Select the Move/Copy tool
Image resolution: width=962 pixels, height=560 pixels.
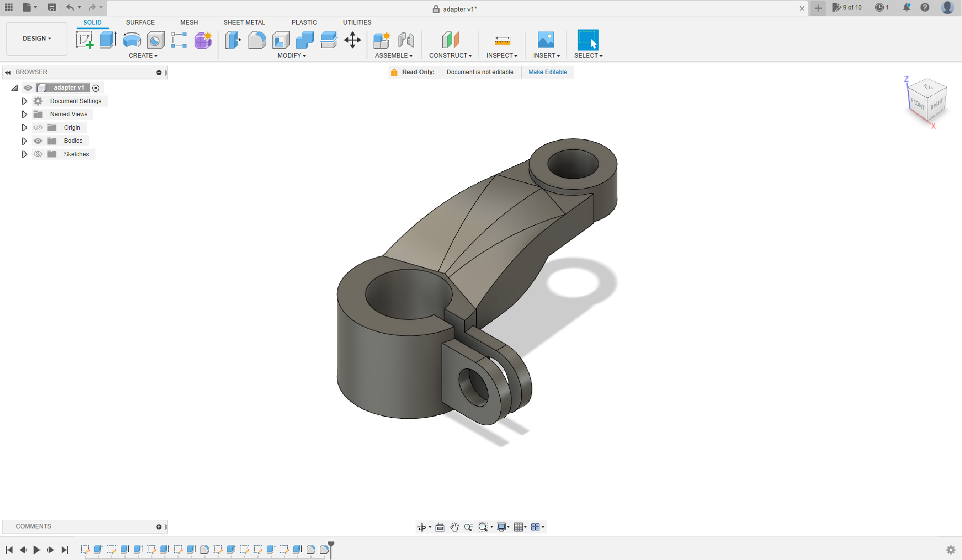[x=352, y=40]
